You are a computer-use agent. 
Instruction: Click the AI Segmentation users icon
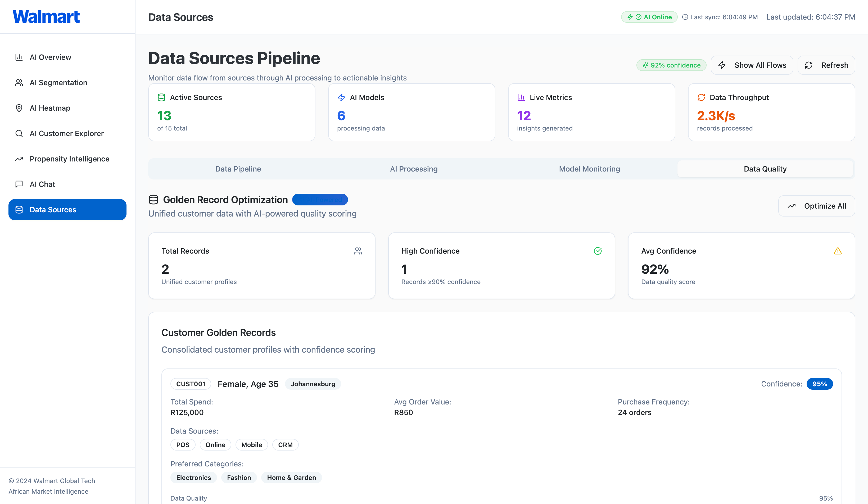tap(19, 83)
